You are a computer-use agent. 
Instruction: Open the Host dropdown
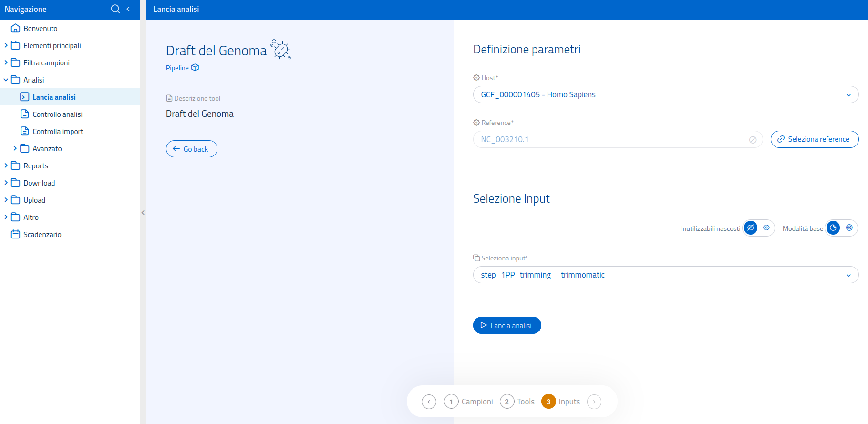click(665, 94)
